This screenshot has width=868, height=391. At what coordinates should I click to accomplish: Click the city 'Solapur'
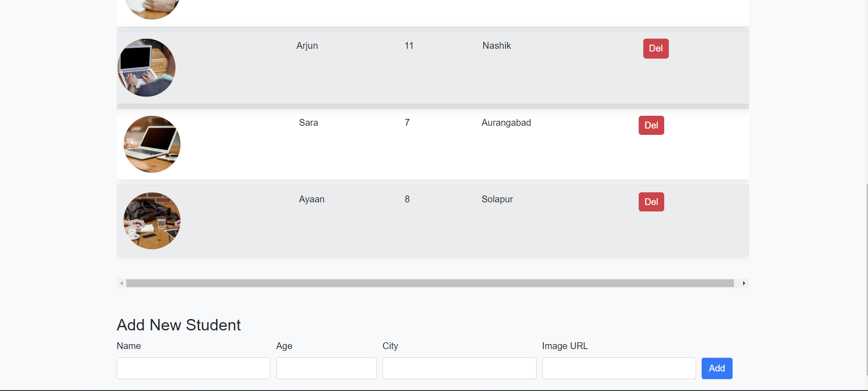click(x=497, y=199)
